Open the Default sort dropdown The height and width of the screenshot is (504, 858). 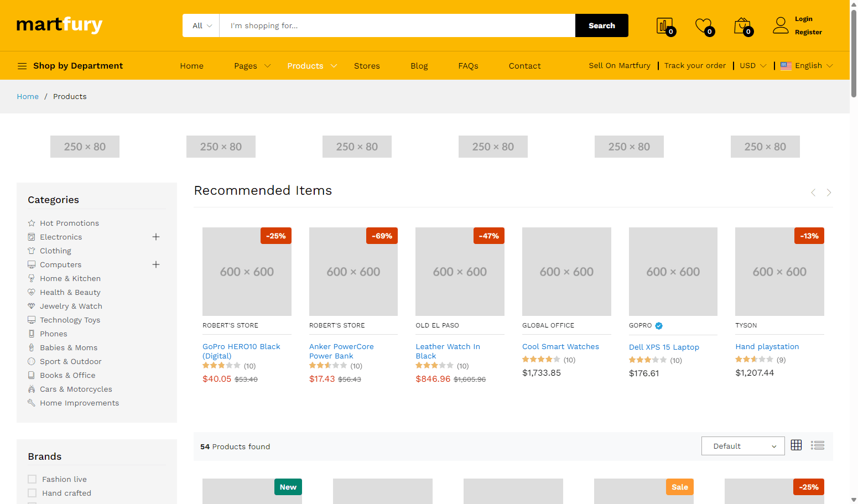(x=743, y=446)
